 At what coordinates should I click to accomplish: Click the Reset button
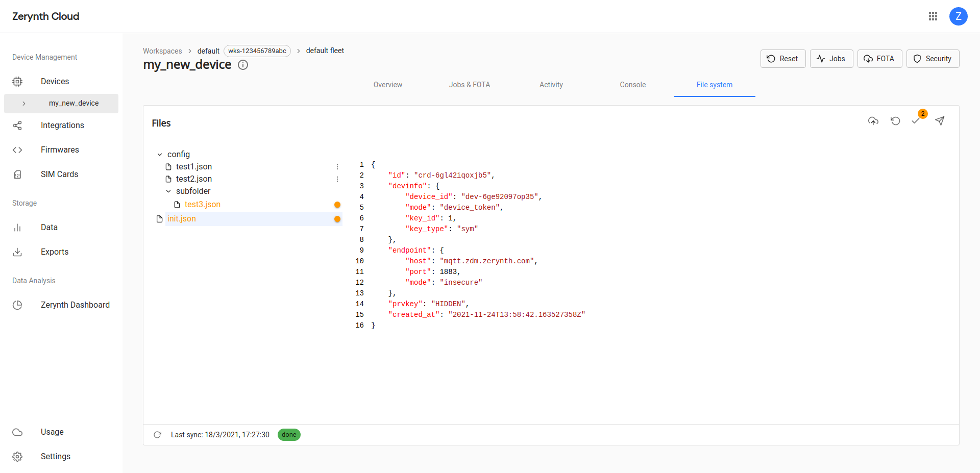coord(783,59)
